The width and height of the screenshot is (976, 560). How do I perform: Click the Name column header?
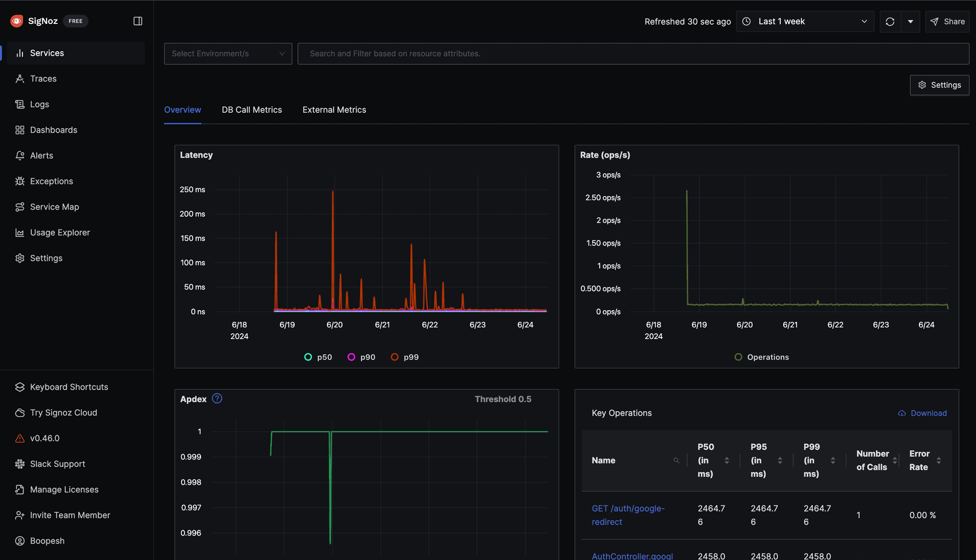(x=604, y=460)
